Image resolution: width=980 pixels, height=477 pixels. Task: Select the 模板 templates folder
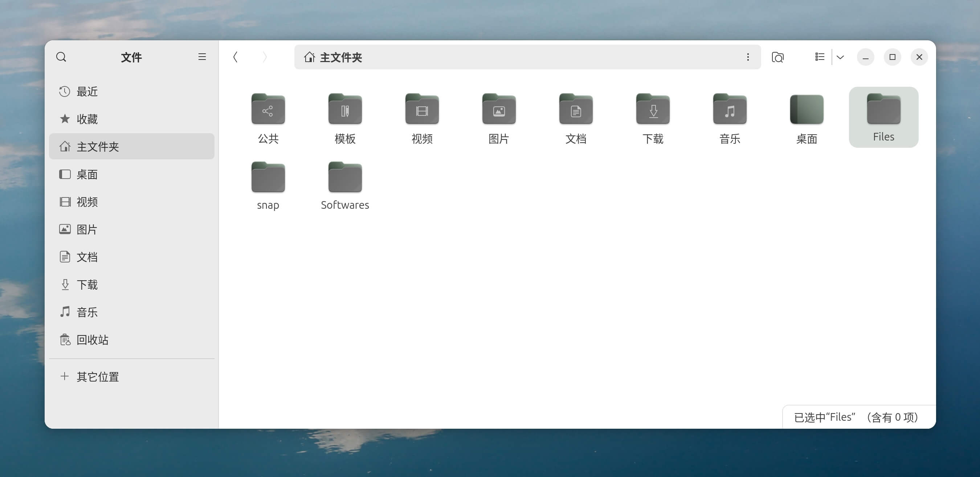(x=345, y=110)
